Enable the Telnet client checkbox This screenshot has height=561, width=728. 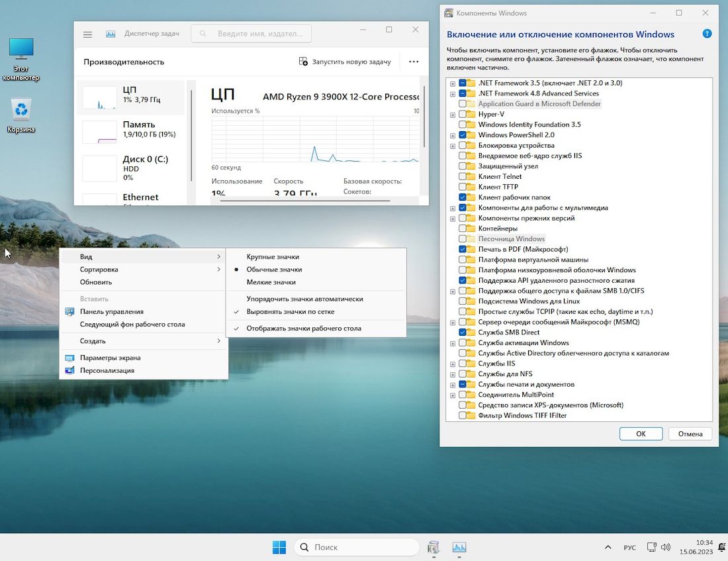pos(463,177)
